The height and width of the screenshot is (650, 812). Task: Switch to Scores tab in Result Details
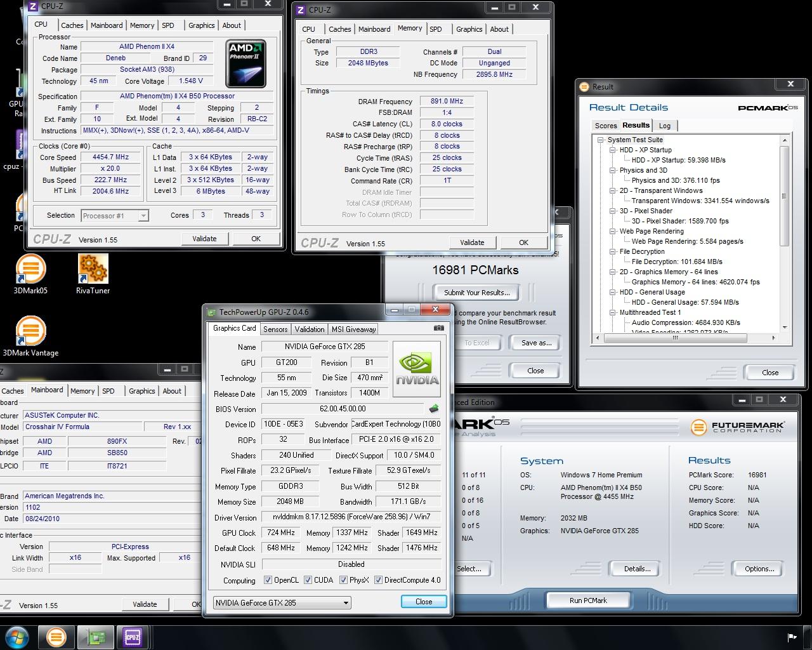point(606,126)
